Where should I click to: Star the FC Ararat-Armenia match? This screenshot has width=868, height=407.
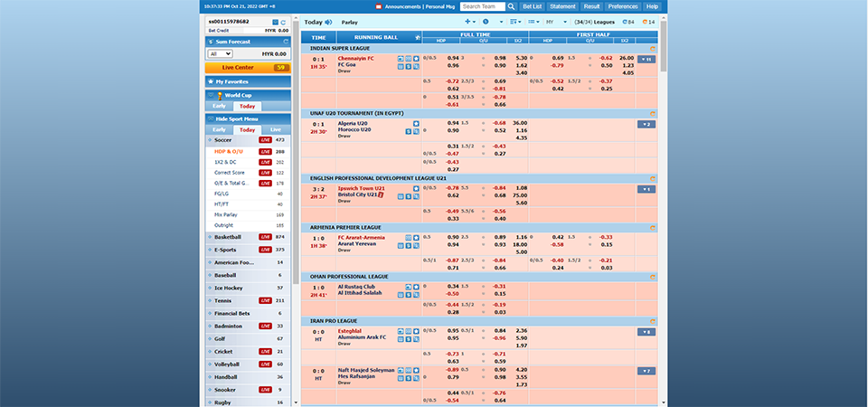coord(416,238)
